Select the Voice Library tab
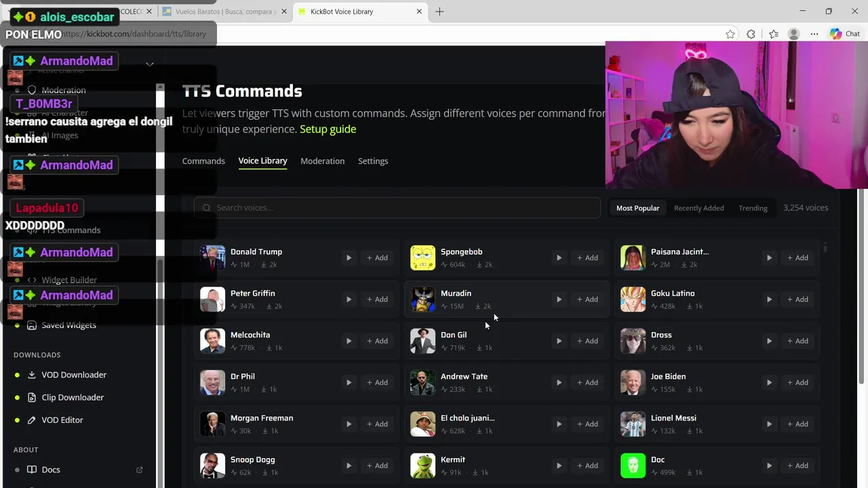Viewport: 868px width, 488px height. [262, 161]
